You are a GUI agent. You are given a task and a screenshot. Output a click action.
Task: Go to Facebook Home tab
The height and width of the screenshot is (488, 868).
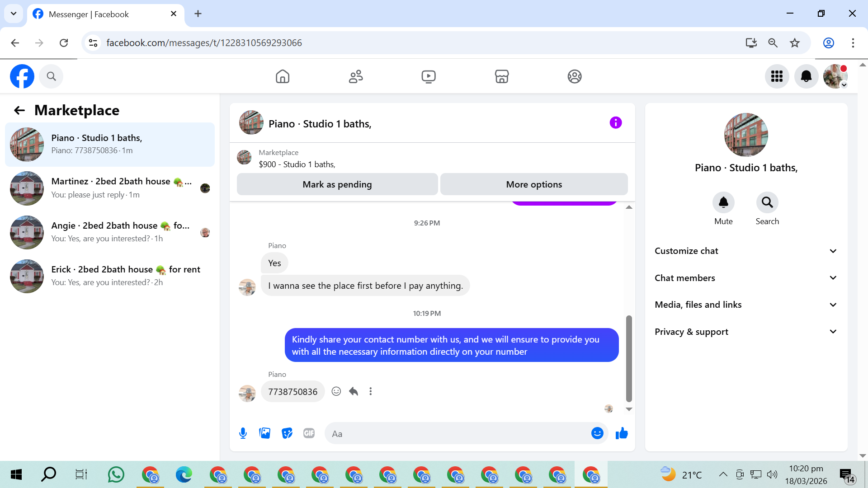[x=283, y=76]
